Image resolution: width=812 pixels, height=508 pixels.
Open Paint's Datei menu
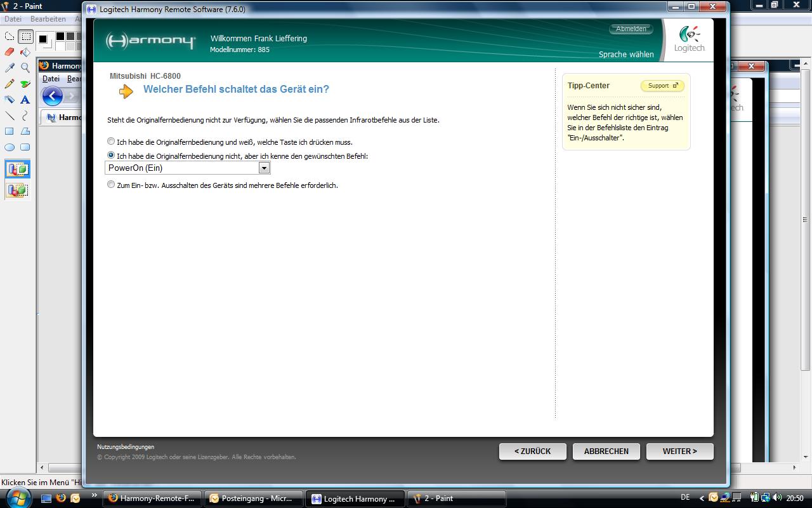click(13, 19)
